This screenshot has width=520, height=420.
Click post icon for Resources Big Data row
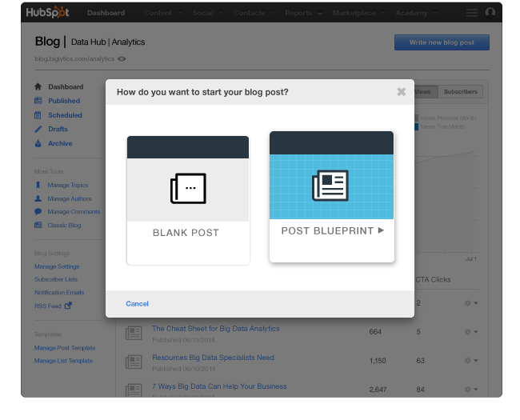[134, 362]
